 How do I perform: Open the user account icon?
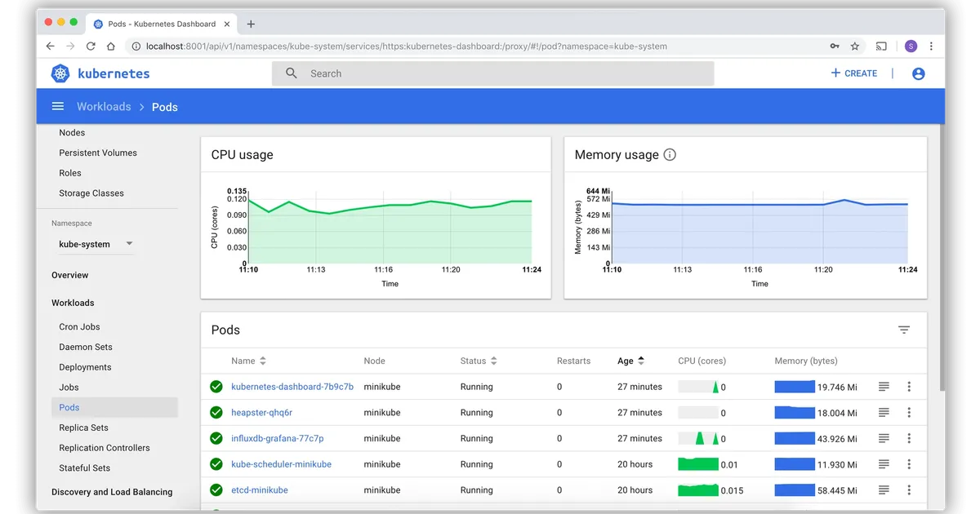point(918,73)
